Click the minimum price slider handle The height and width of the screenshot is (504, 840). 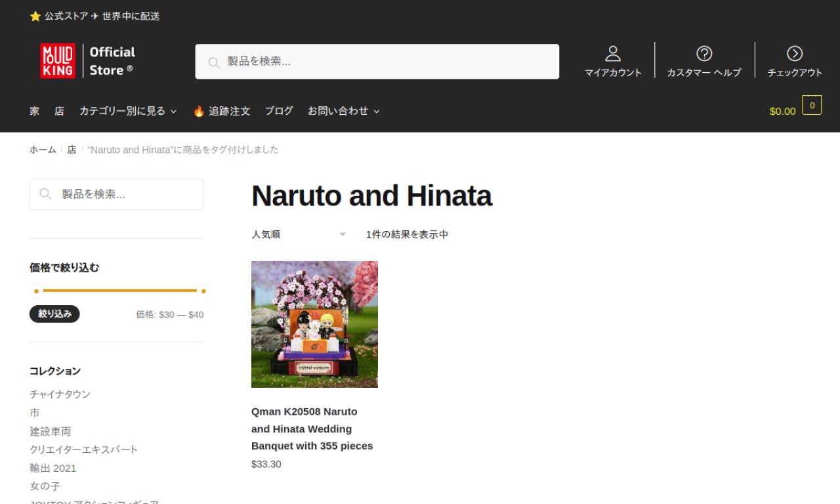(37, 291)
